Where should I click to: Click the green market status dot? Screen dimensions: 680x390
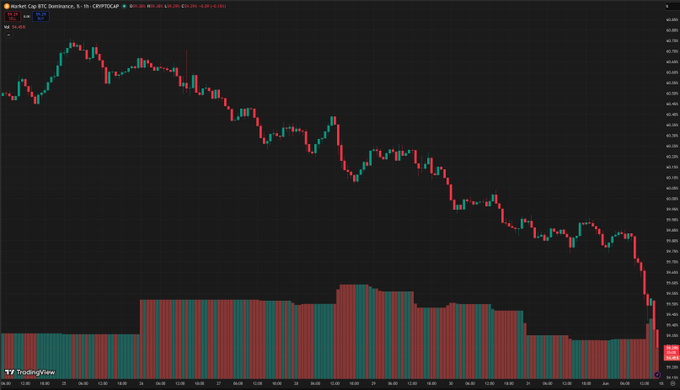coord(124,6)
